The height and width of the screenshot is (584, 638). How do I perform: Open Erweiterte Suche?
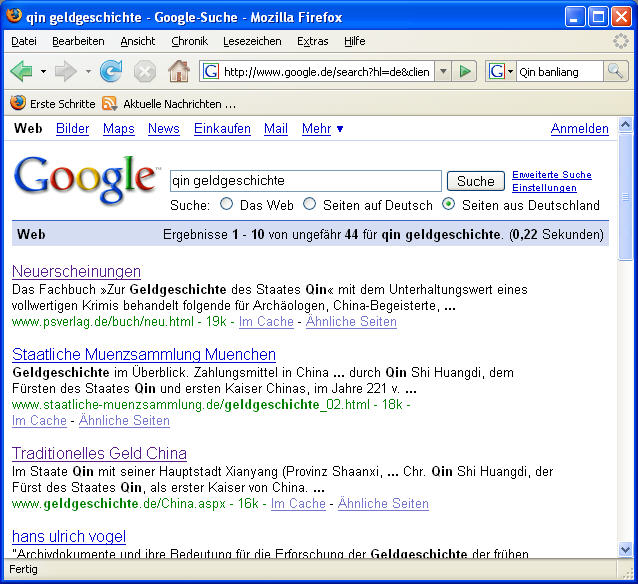tap(552, 175)
